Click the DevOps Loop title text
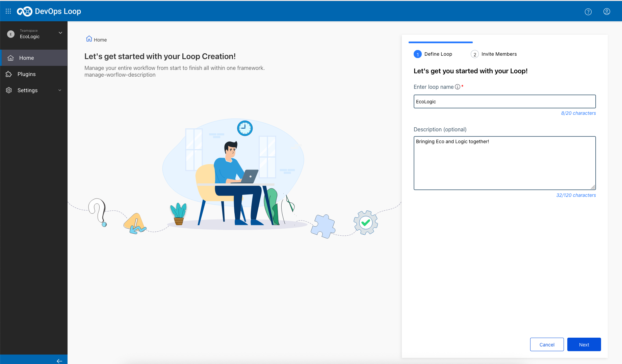 tap(58, 11)
